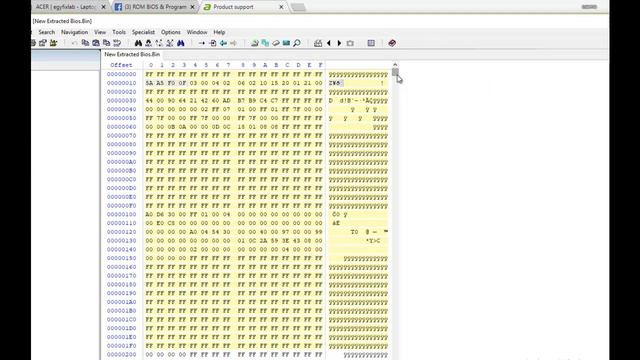
Task: Click the Find Text binoculars icon
Action: 138,43
